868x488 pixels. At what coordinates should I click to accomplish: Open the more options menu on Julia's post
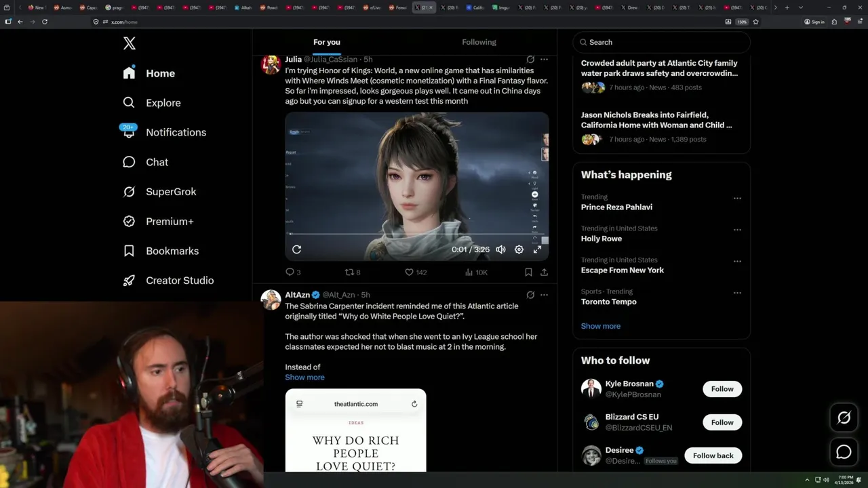pyautogui.click(x=544, y=60)
